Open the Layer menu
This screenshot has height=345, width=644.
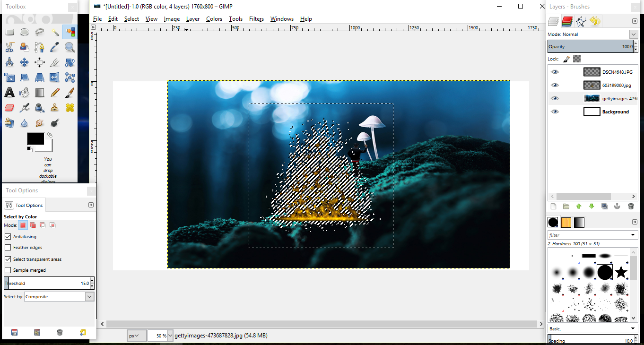193,19
